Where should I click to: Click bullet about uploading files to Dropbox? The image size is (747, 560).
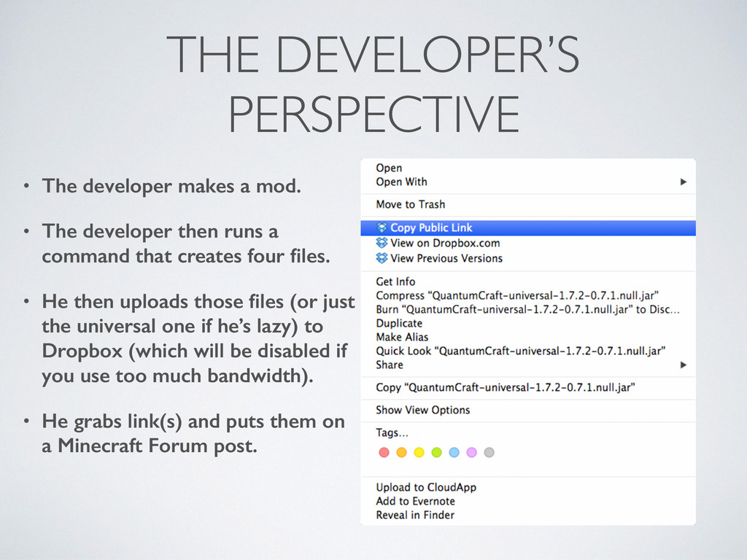198,339
